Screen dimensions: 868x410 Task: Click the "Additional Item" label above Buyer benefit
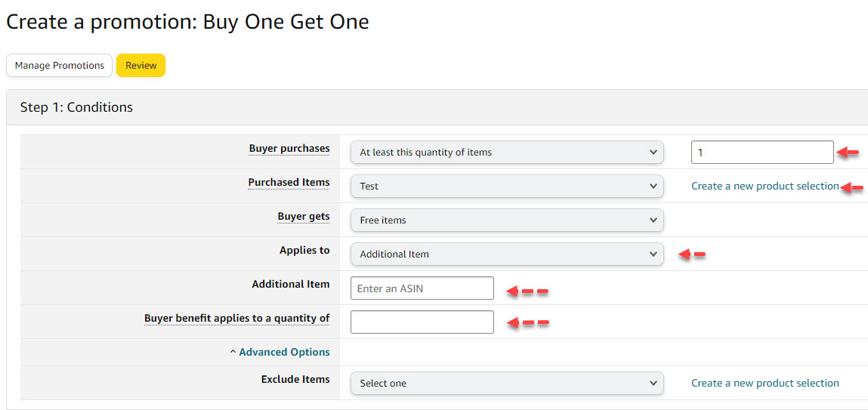tap(291, 284)
